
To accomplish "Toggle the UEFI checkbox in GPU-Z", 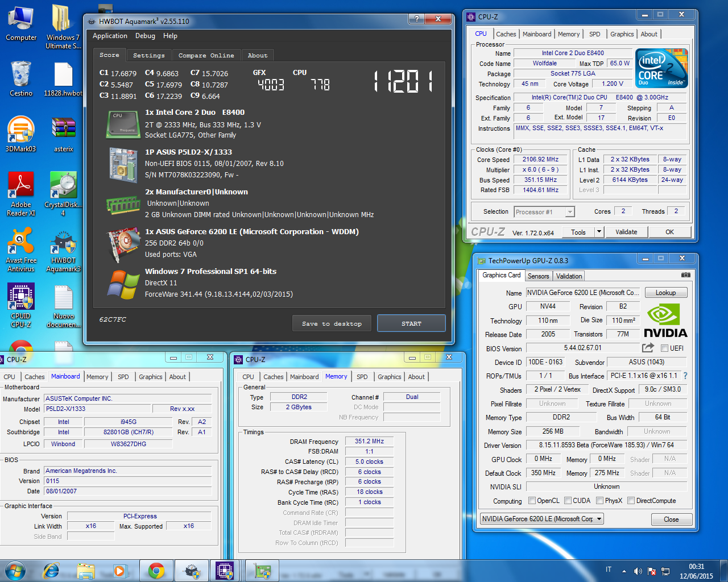I will point(664,348).
